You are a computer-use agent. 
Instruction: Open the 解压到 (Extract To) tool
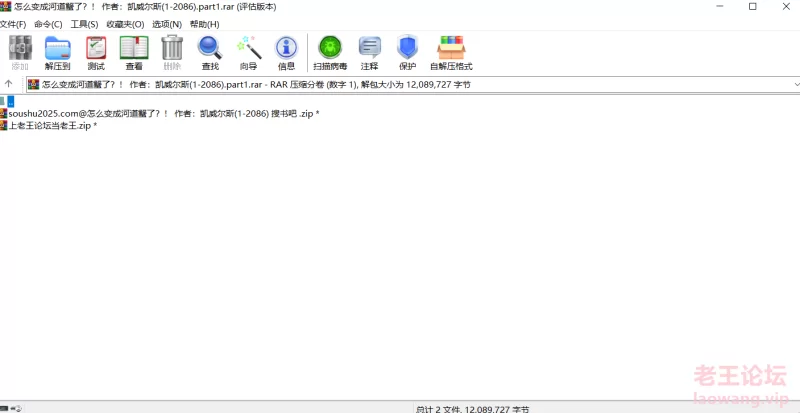click(x=57, y=52)
